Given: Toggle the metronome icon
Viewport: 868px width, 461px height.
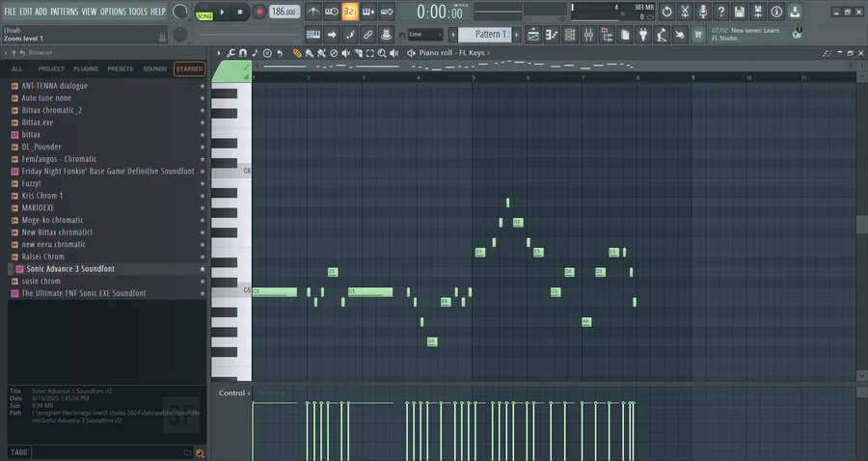Looking at the screenshot, I should coord(312,12).
